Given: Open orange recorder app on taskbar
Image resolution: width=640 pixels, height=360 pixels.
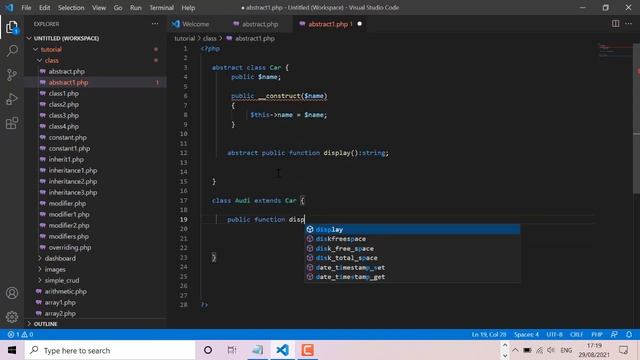Looking at the screenshot, I should click(307, 350).
